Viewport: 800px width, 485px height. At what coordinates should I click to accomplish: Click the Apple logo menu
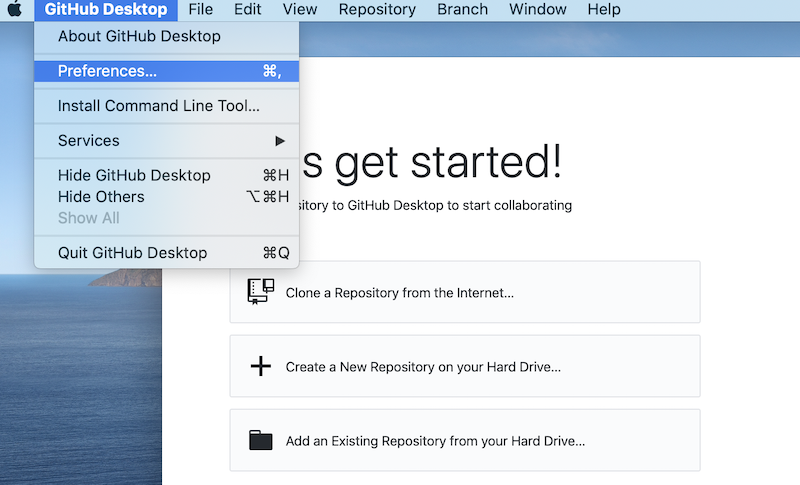16,10
